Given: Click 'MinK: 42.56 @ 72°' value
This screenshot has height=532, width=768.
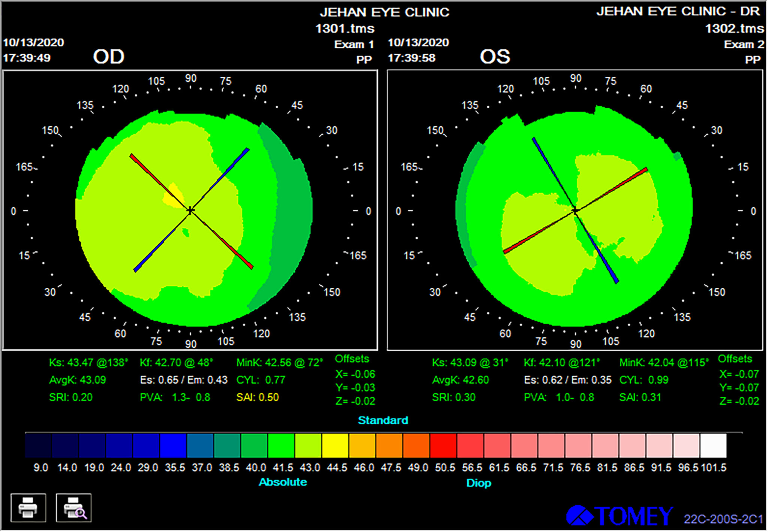Looking at the screenshot, I should (279, 363).
